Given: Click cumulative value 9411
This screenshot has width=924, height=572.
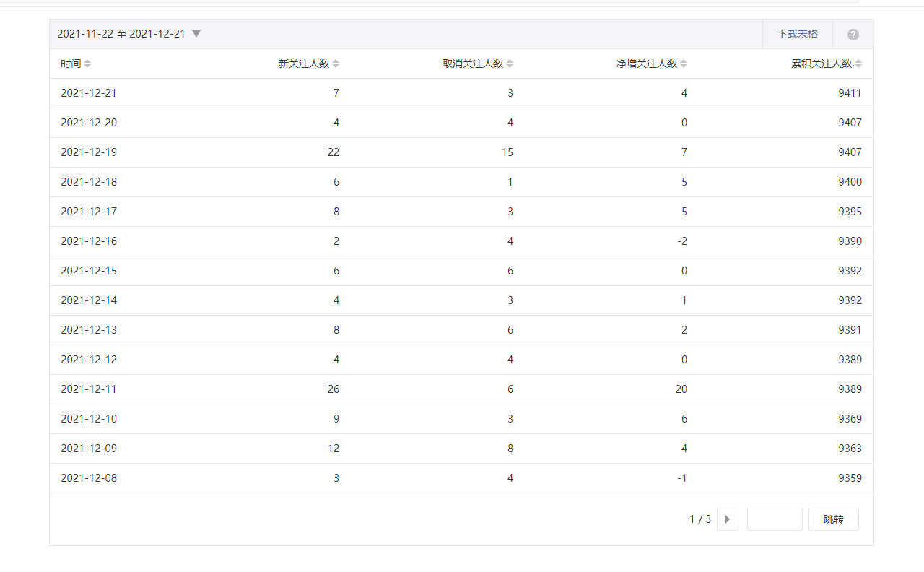Looking at the screenshot, I should coord(850,93).
